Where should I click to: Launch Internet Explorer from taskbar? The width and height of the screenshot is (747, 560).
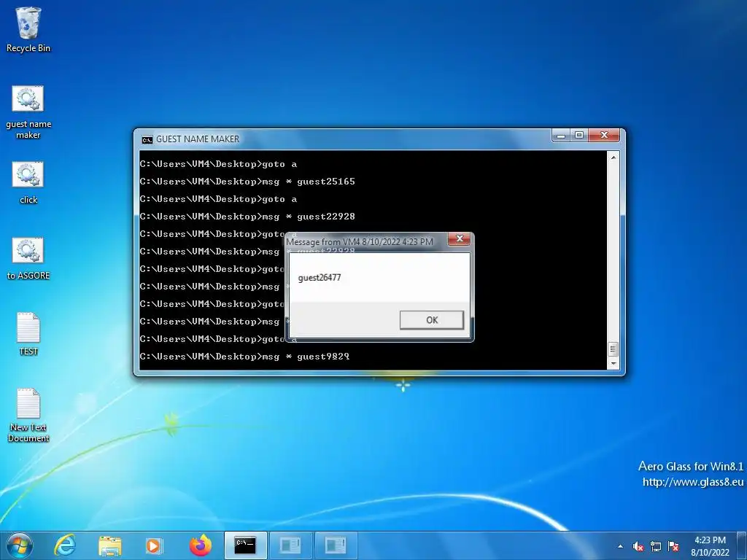click(65, 545)
